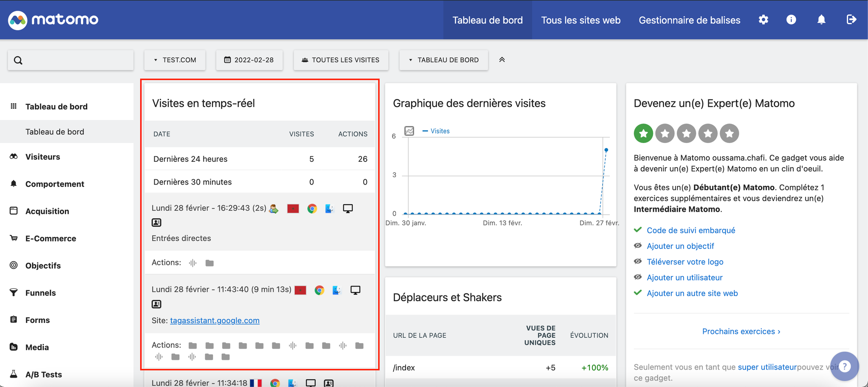Open the TABLEAU DE BORD dashboard dropdown
Image resolution: width=868 pixels, height=387 pixels.
(443, 60)
